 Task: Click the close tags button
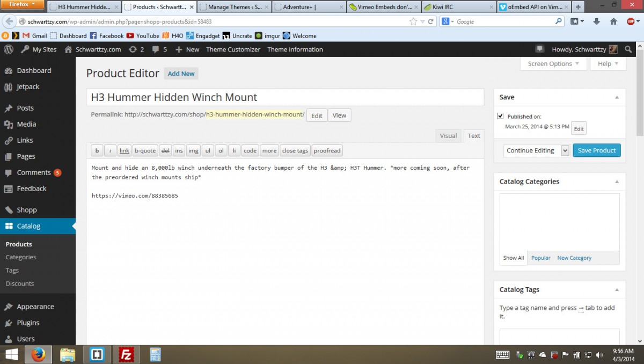[295, 151]
